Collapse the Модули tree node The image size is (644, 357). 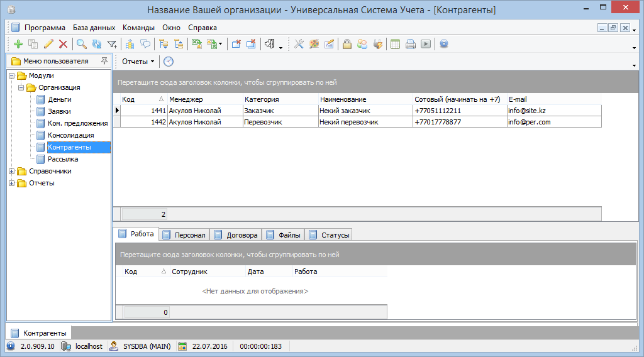tap(12, 75)
